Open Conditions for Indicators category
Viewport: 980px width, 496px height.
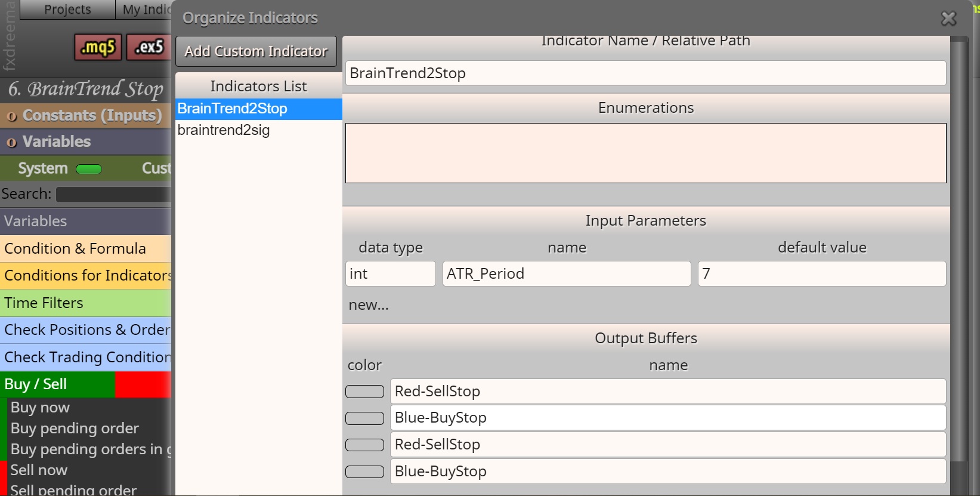pyautogui.click(x=85, y=276)
